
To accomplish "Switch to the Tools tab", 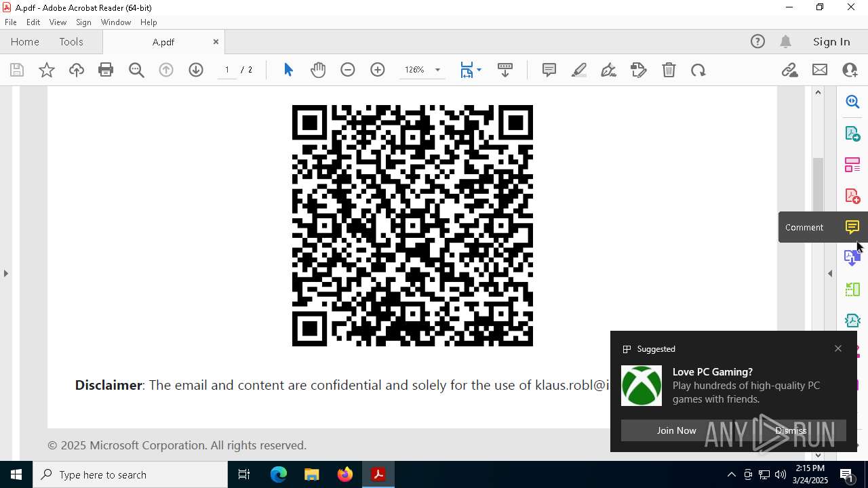I will (71, 42).
